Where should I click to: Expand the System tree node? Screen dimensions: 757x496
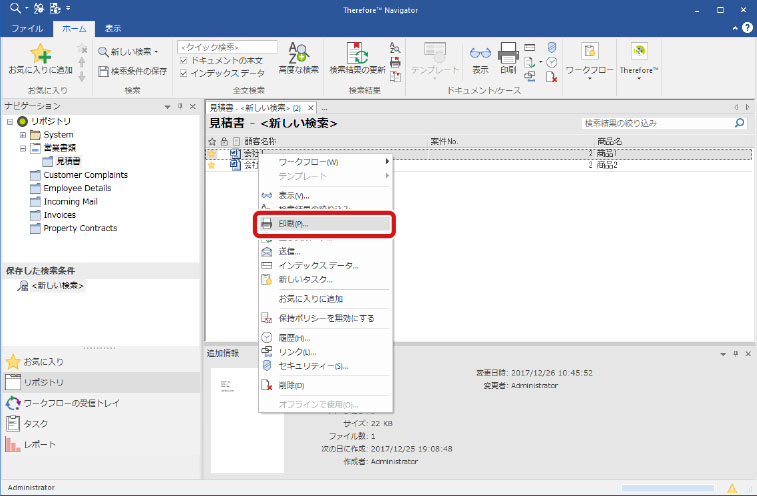22,135
